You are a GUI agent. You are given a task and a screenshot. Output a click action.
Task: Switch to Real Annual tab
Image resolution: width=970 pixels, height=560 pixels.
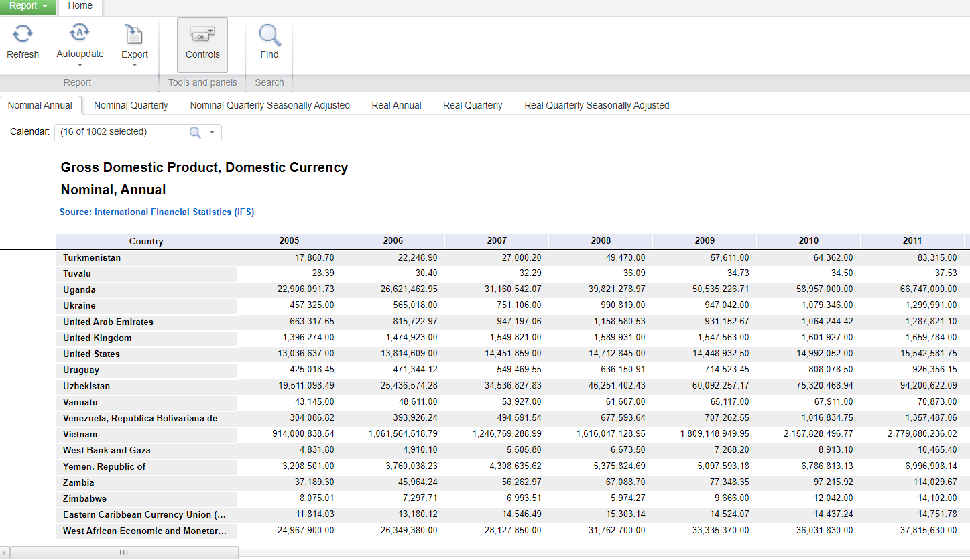(x=396, y=105)
